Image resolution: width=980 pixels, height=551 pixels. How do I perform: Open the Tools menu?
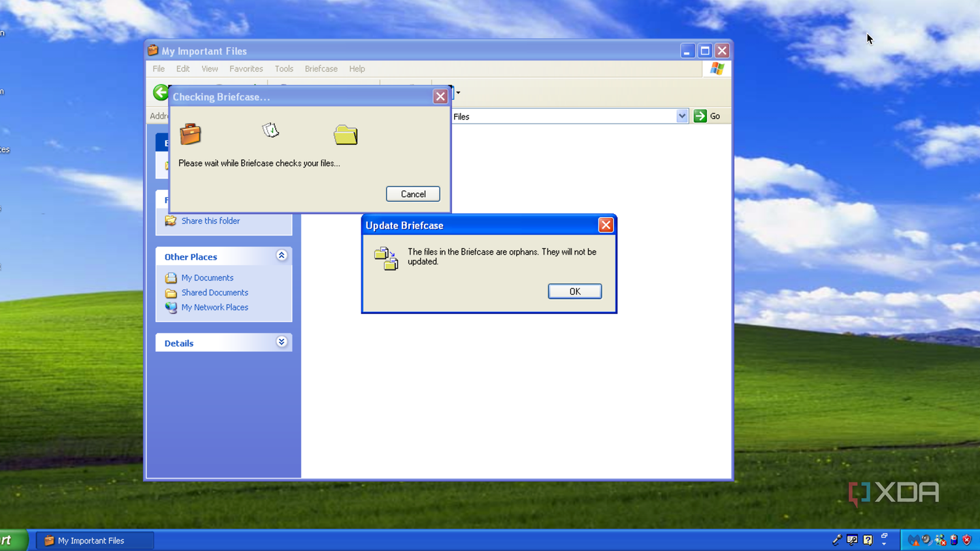tap(284, 69)
